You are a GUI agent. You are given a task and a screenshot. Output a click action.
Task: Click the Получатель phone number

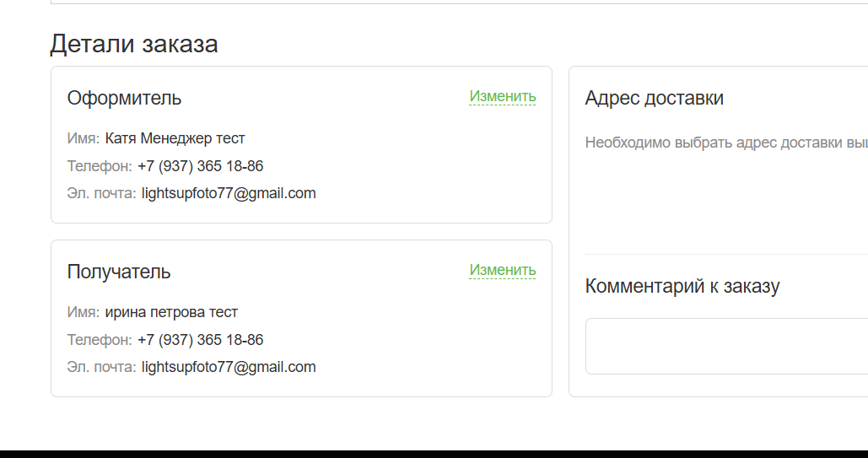click(x=200, y=340)
